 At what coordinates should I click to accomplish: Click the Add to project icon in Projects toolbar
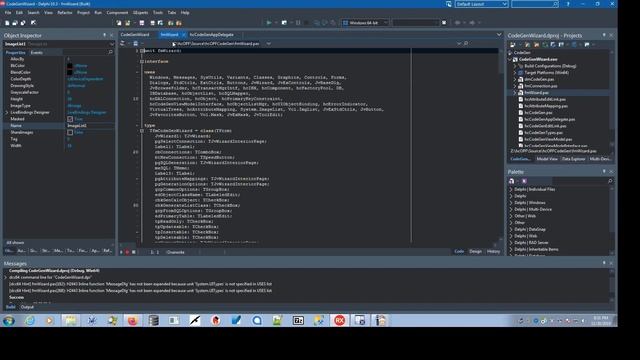tap(527, 44)
